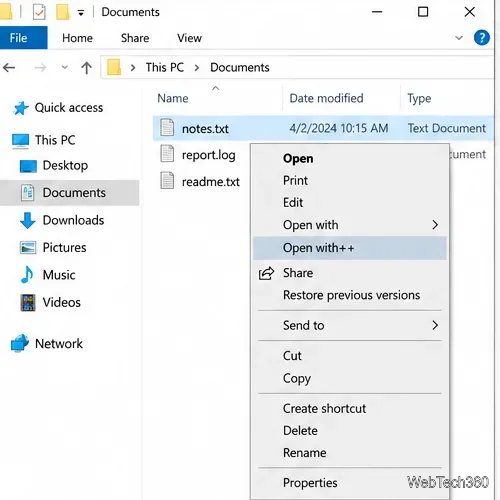The image size is (500, 500).
Task: Switch to the View ribbon tab
Action: click(189, 38)
